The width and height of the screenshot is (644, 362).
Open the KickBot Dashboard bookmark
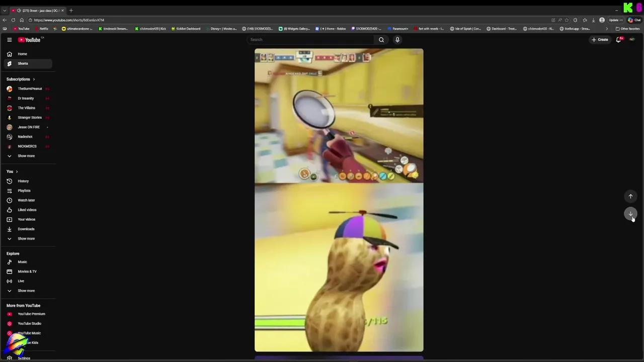(x=185, y=29)
